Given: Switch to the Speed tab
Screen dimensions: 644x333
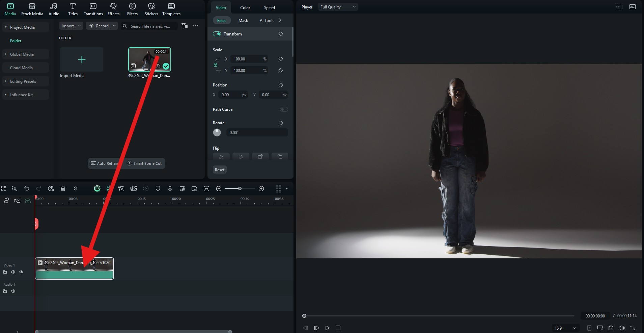Looking at the screenshot, I should pos(269,7).
